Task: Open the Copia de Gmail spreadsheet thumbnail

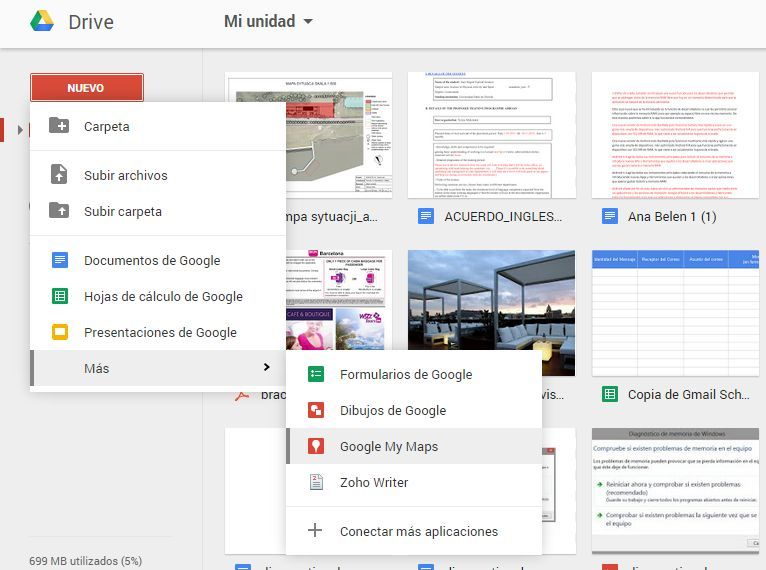Action: 676,313
